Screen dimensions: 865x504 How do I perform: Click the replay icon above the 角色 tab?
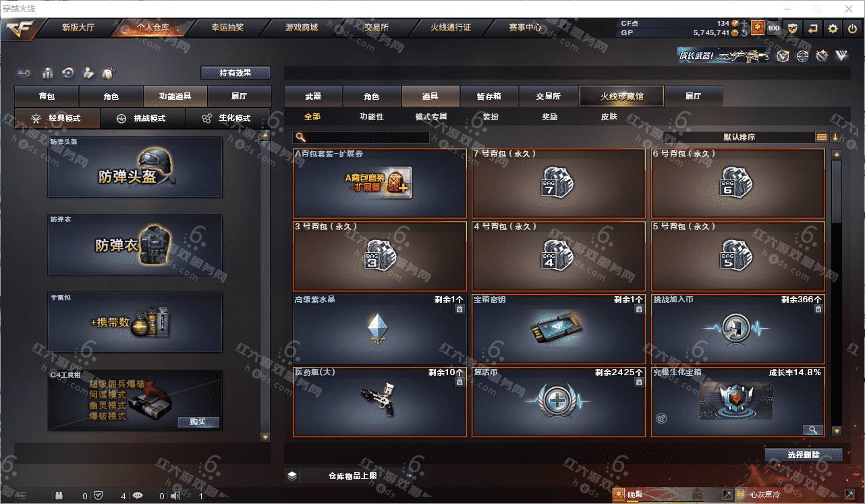pyautogui.click(x=68, y=73)
